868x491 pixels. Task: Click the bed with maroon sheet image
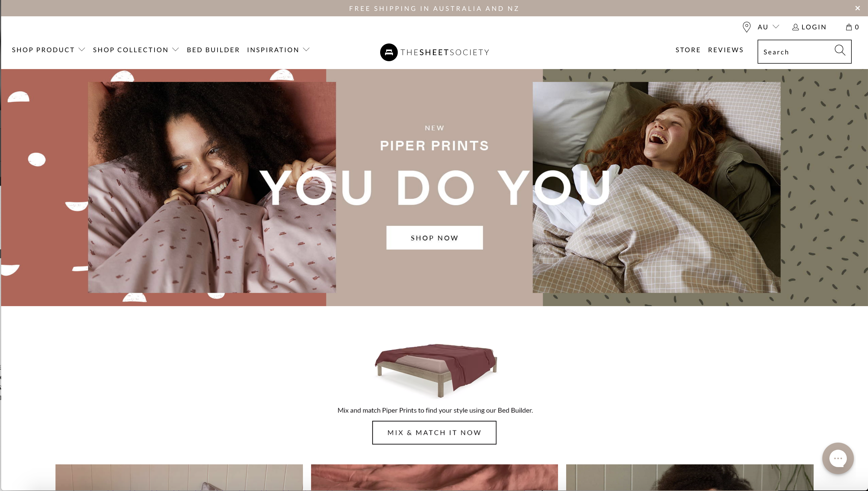point(436,370)
